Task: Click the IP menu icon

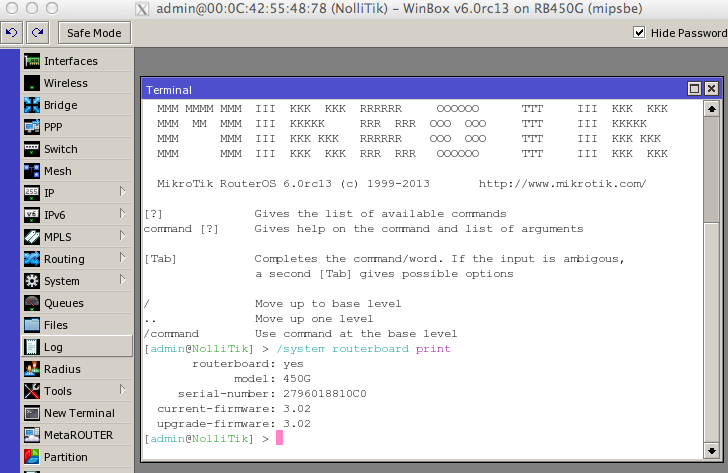Action: pos(32,193)
